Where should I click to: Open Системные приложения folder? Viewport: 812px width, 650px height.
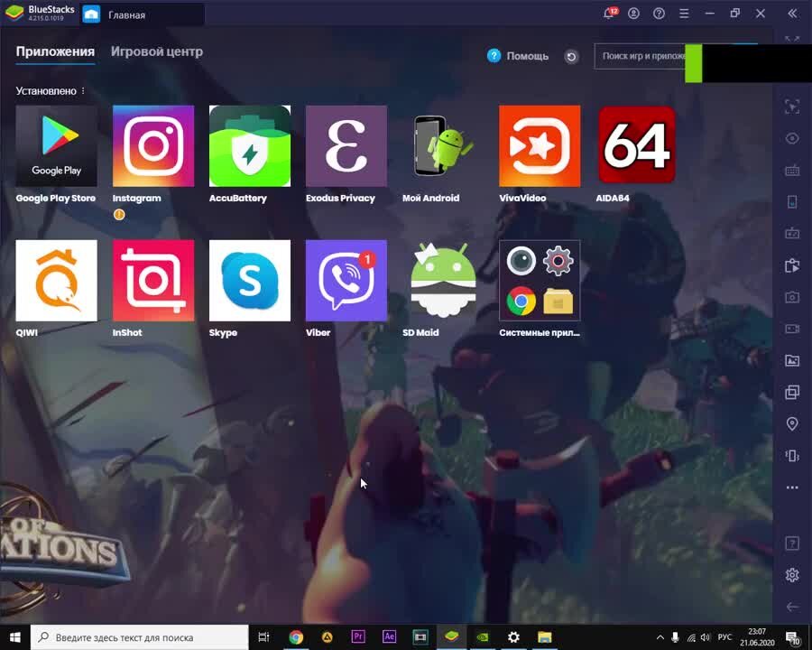540,281
